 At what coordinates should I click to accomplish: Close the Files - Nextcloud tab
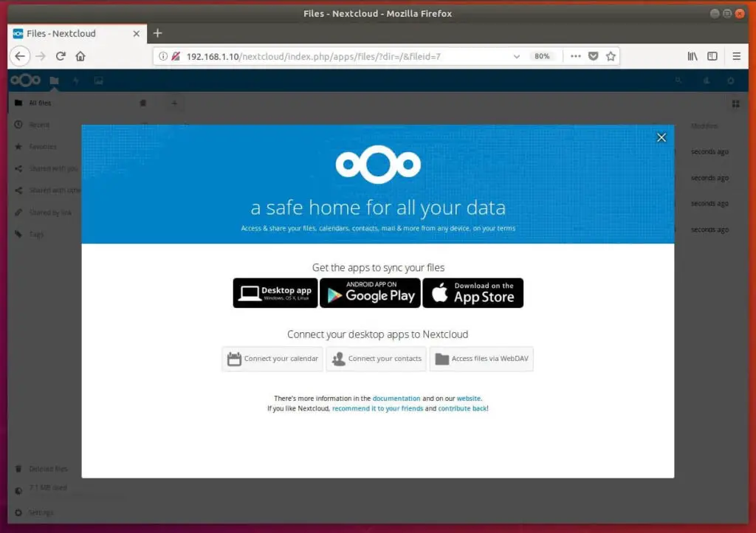pos(137,34)
